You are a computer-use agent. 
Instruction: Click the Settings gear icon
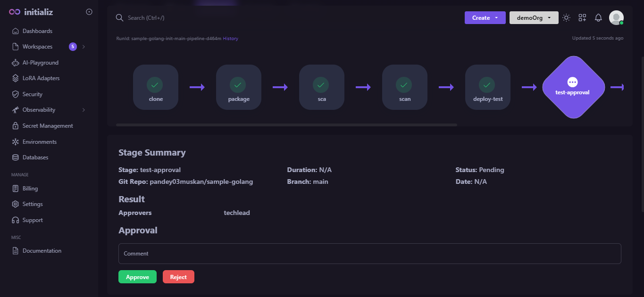point(15,204)
